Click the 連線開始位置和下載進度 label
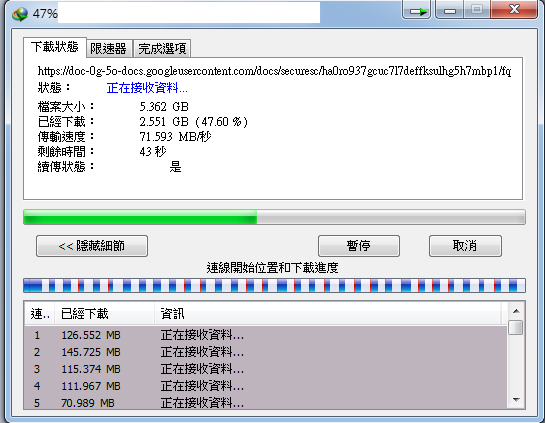The height and width of the screenshot is (423, 545). click(x=272, y=268)
